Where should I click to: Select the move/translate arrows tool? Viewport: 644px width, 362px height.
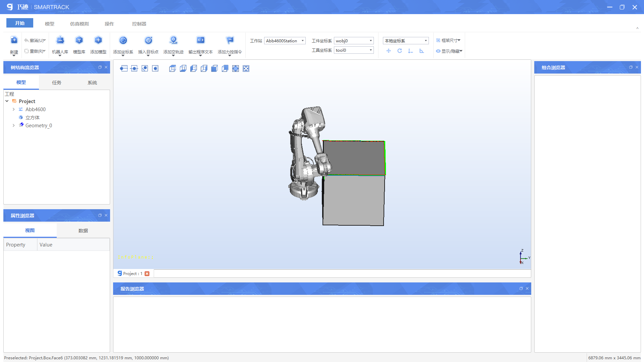[389, 51]
